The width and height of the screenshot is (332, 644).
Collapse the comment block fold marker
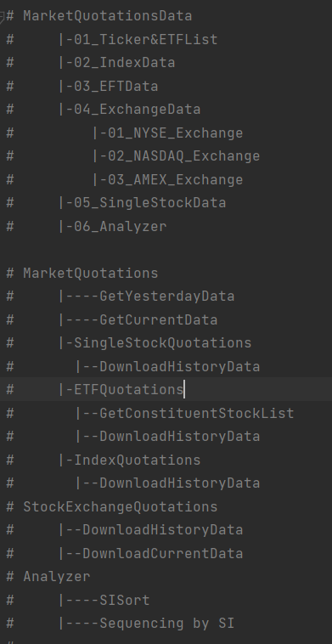[x=2, y=17]
